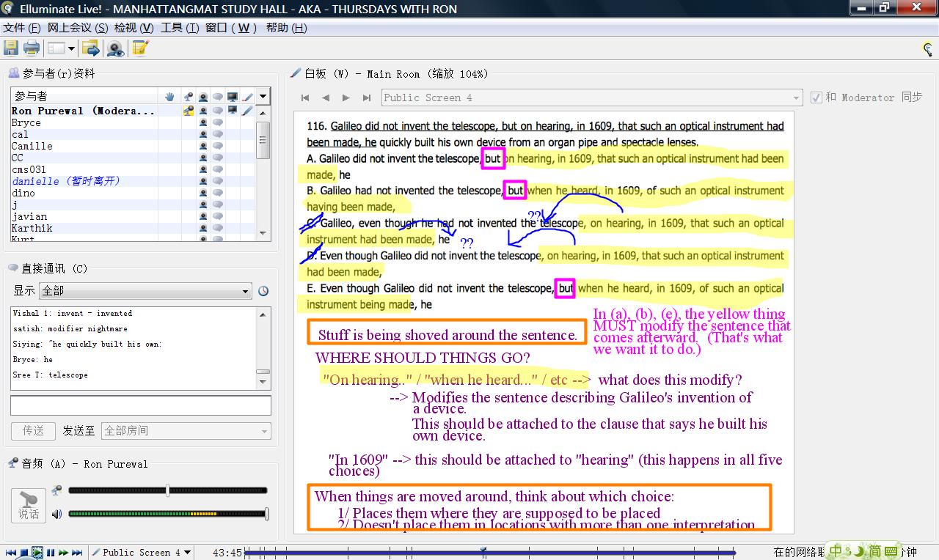This screenshot has width=939, height=560.
Task: Click the recording playback progress bar
Action: [489, 553]
